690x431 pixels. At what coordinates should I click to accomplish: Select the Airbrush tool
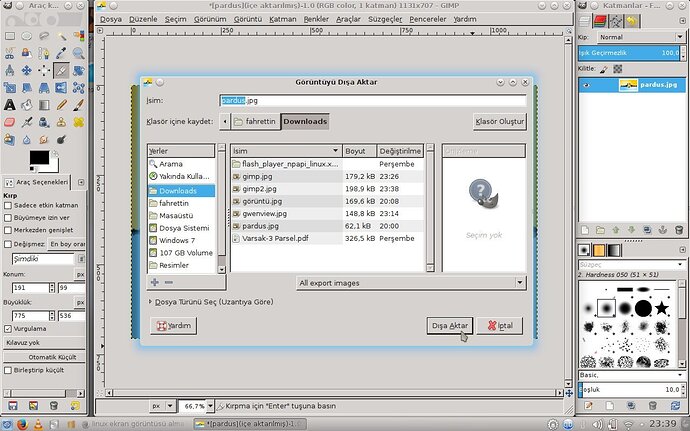coord(27,122)
